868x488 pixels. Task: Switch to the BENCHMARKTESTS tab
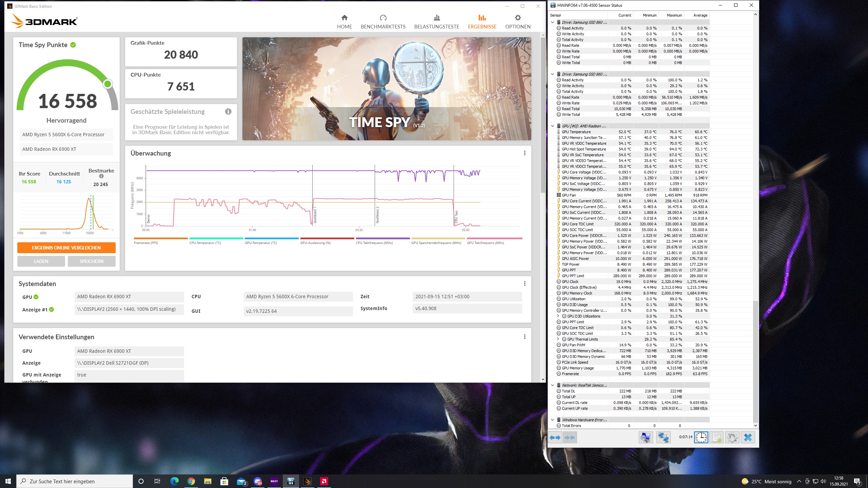[x=383, y=22]
